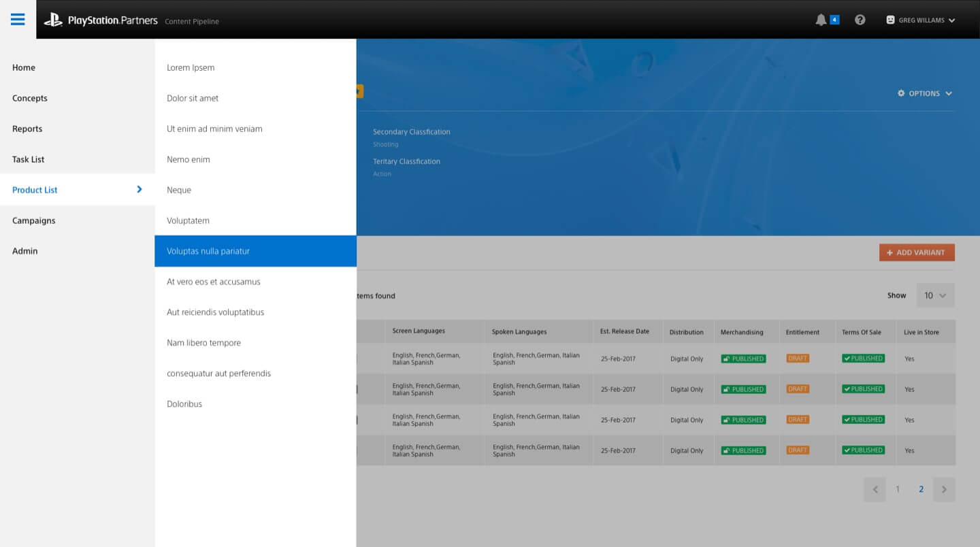
Task: Open the notifications bell icon
Action: [x=821, y=20]
